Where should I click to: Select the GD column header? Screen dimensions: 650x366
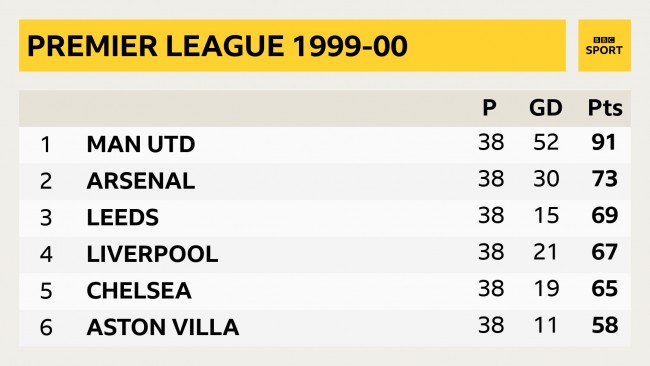point(546,108)
